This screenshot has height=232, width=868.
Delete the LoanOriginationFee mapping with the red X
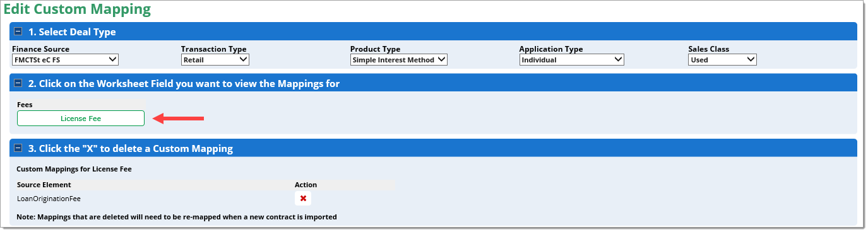click(x=303, y=199)
